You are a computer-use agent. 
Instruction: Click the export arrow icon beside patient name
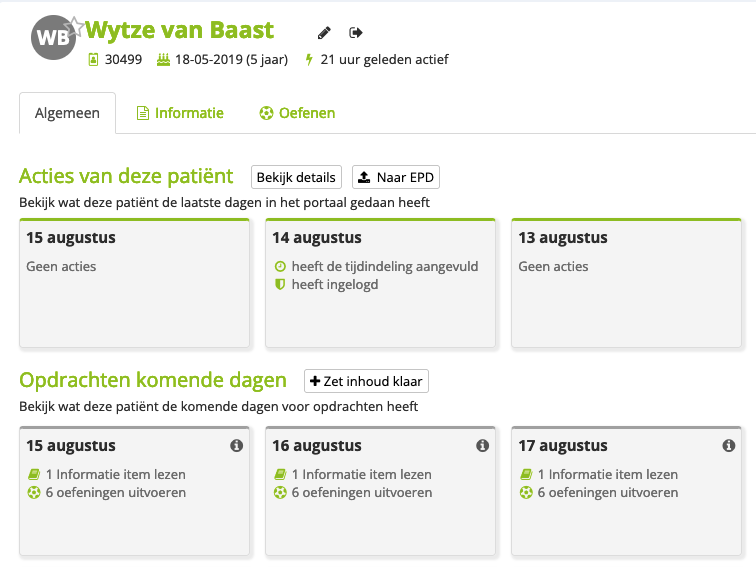coord(356,33)
